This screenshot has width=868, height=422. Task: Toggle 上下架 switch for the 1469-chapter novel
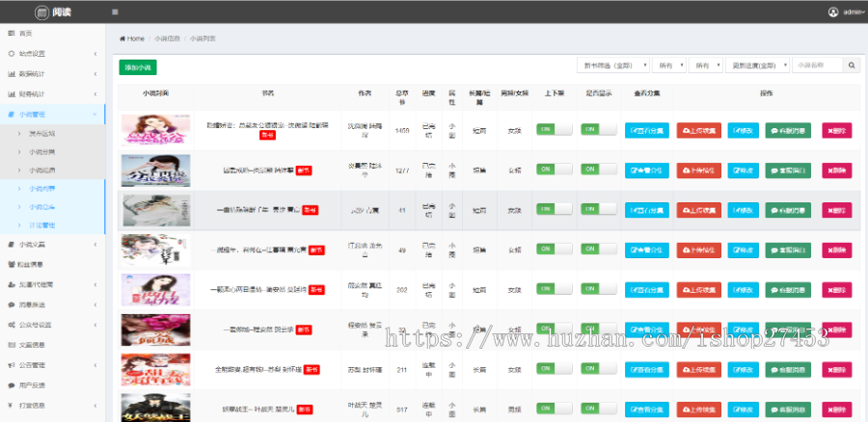point(555,129)
